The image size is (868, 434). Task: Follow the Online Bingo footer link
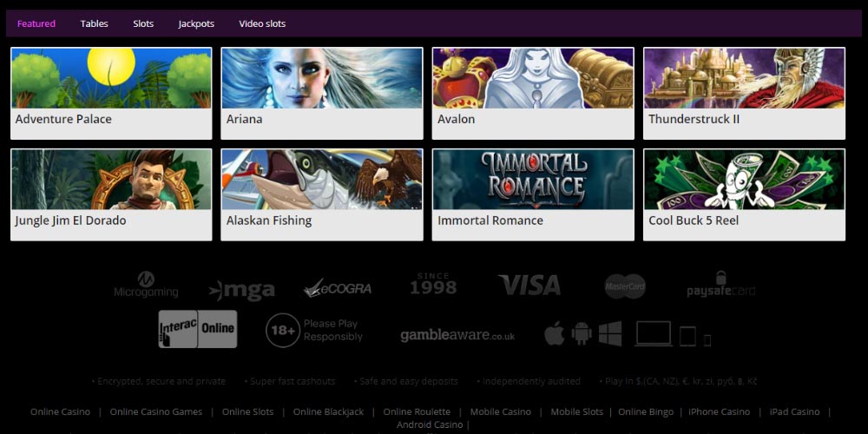(645, 411)
